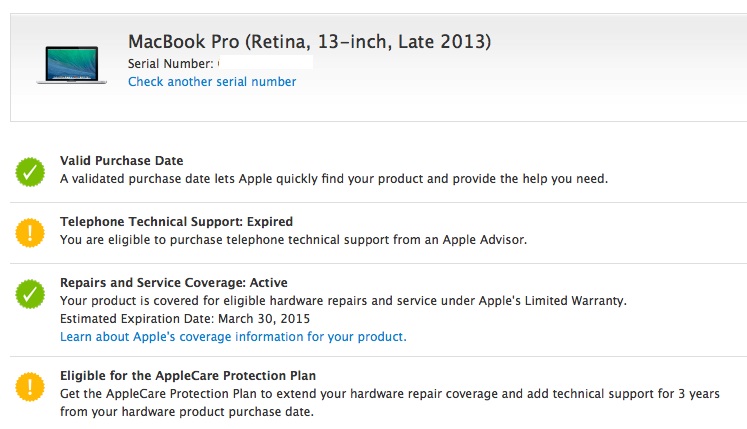Click the green checkmark for Repairs and Service Coverage
Image resolution: width=747 pixels, height=429 pixels.
[30, 294]
